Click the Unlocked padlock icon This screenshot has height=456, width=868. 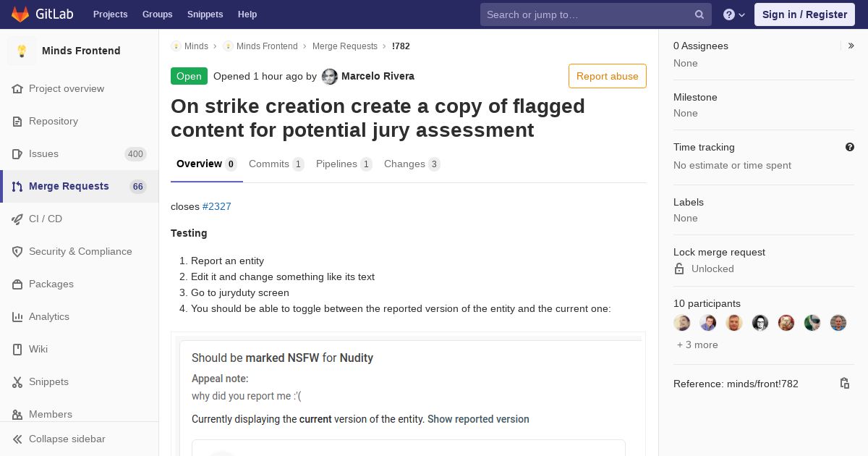[679, 269]
